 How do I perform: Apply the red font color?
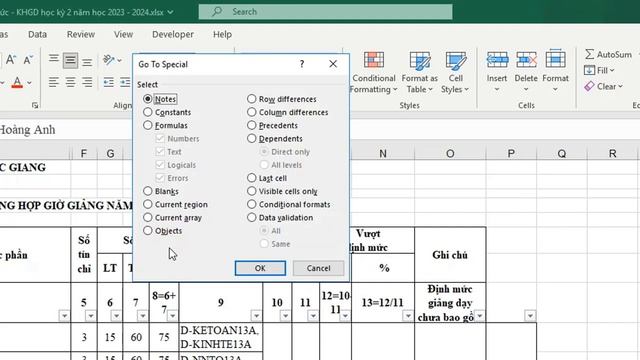(x=17, y=83)
